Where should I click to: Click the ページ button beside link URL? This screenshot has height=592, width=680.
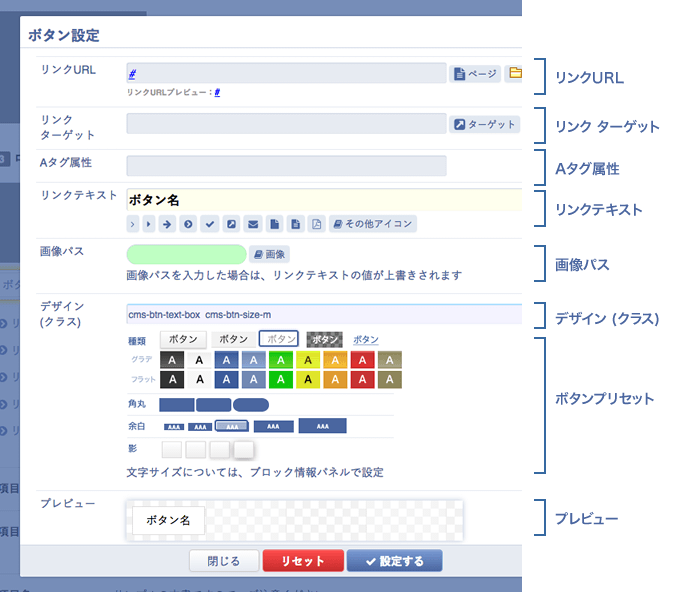pyautogui.click(x=475, y=74)
